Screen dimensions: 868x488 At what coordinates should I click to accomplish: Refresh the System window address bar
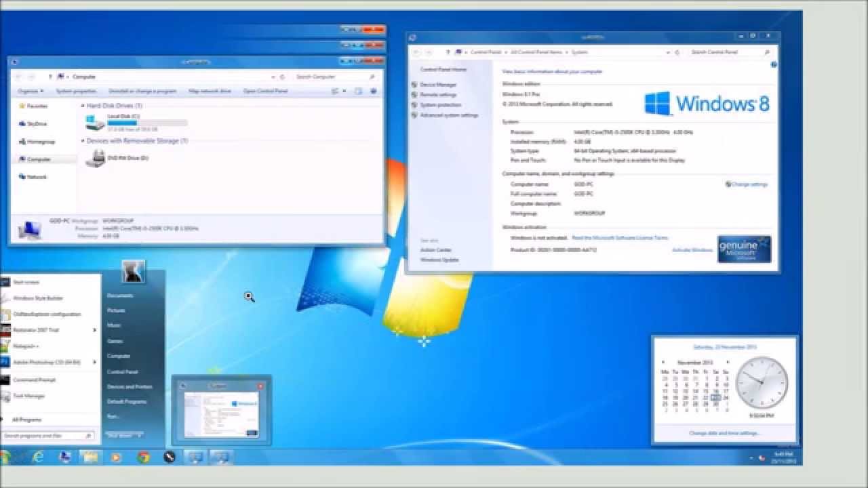coord(677,52)
